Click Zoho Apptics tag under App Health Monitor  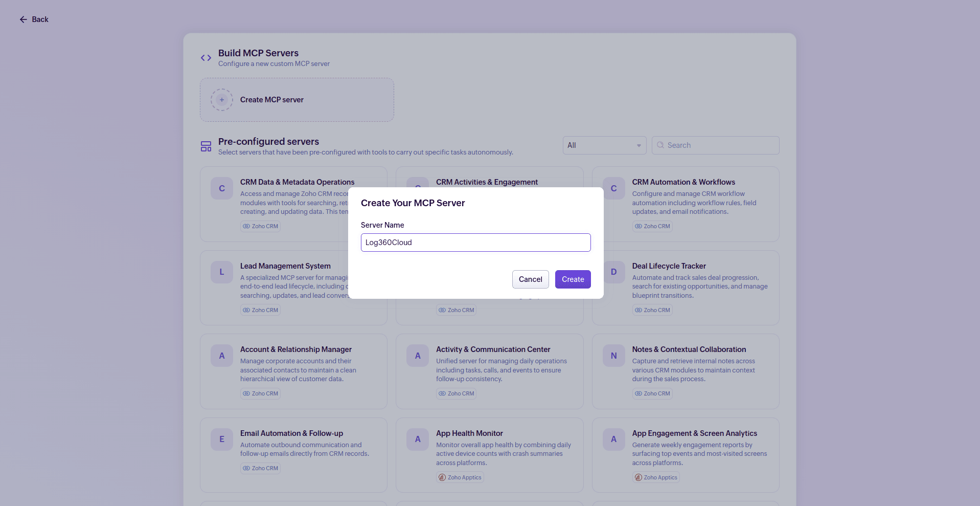[460, 477]
